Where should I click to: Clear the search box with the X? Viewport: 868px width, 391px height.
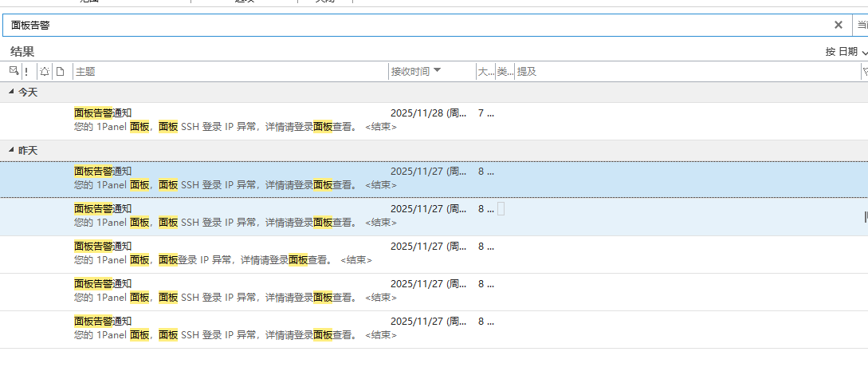click(838, 25)
